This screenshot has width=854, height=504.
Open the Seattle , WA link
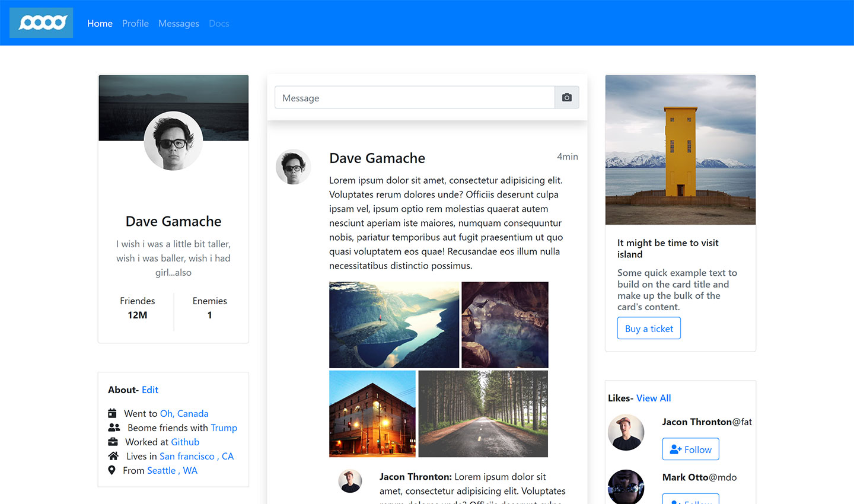point(172,470)
